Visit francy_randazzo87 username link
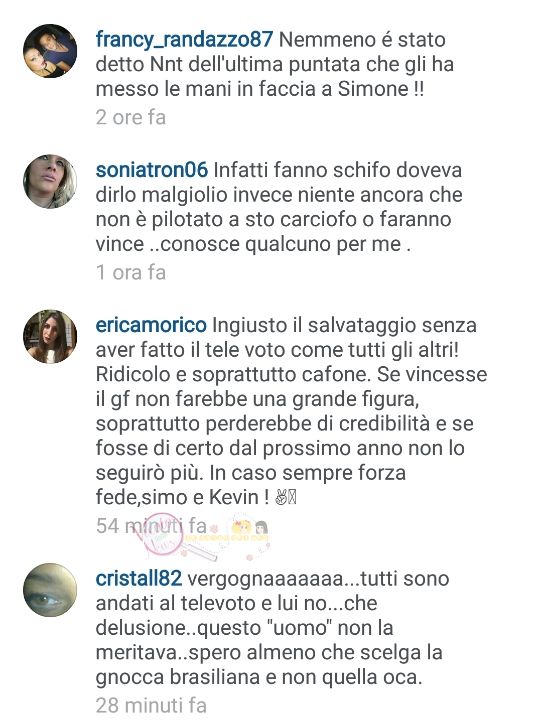This screenshot has height=728, width=540. [184, 40]
